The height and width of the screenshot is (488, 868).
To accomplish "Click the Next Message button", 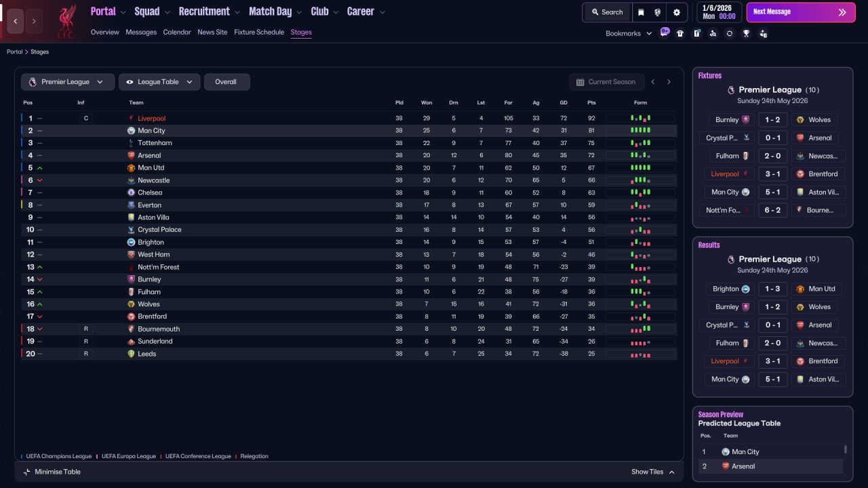I will pos(801,12).
